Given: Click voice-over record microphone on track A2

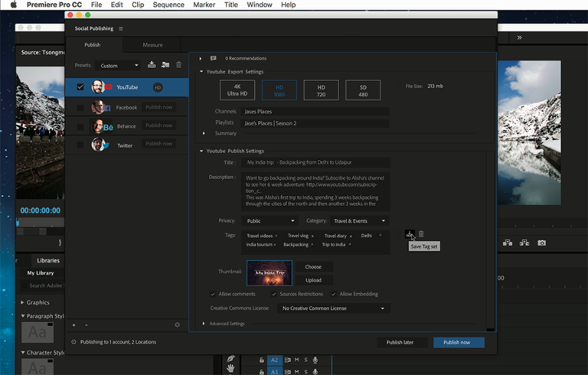Looking at the screenshot, I should (315, 360).
